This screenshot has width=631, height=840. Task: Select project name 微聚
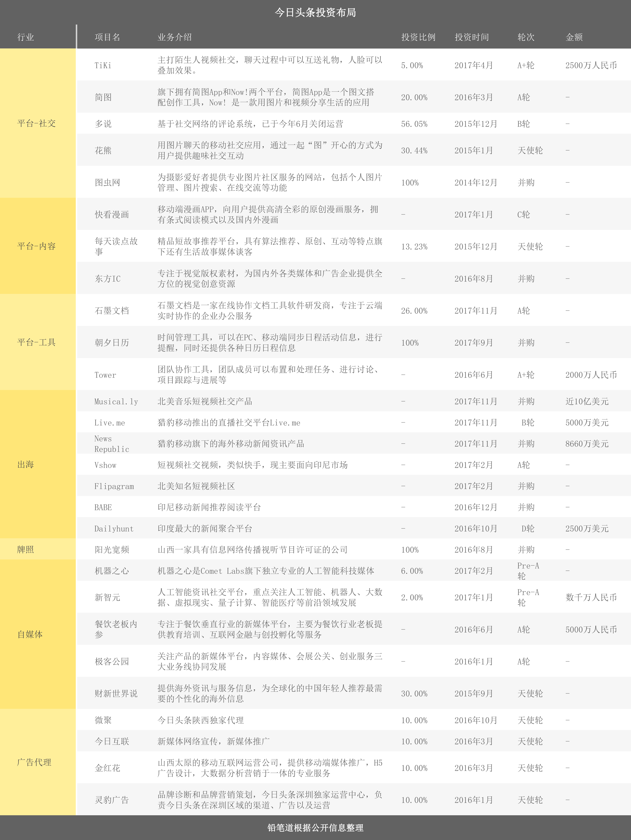click(x=103, y=720)
